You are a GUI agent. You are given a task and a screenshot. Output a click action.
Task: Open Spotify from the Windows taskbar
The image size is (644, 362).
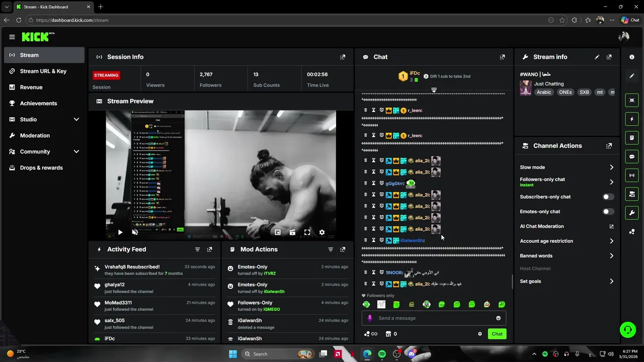coord(382,354)
